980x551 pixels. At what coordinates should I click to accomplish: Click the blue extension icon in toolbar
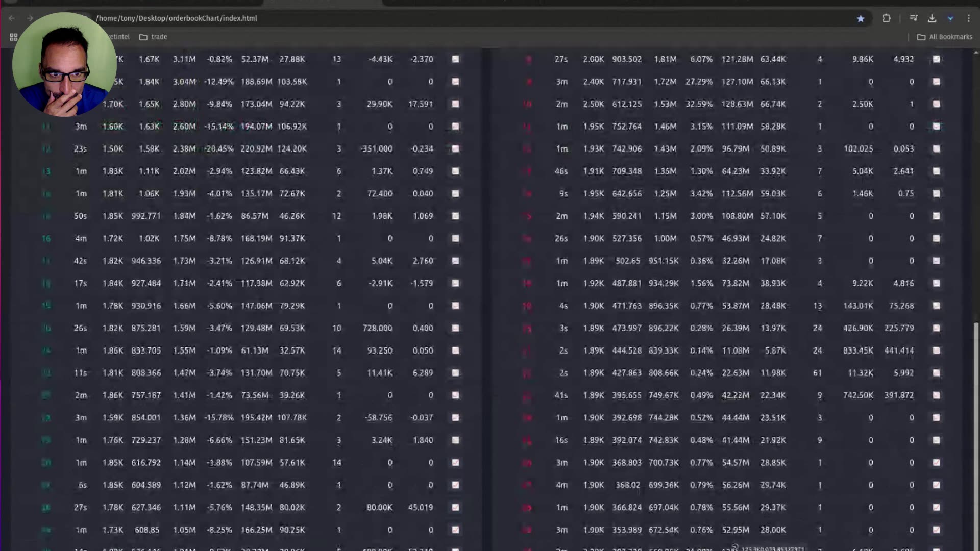[950, 18]
